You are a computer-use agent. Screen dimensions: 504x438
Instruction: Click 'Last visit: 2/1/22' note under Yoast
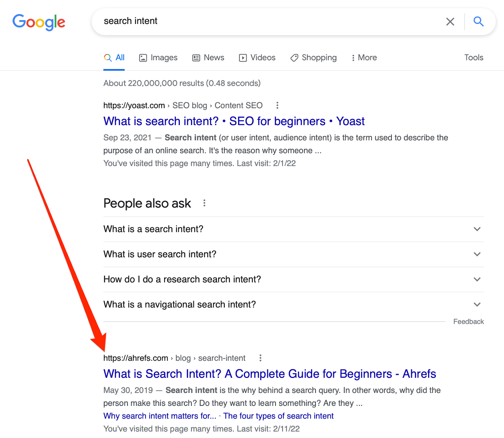pyautogui.click(x=266, y=163)
